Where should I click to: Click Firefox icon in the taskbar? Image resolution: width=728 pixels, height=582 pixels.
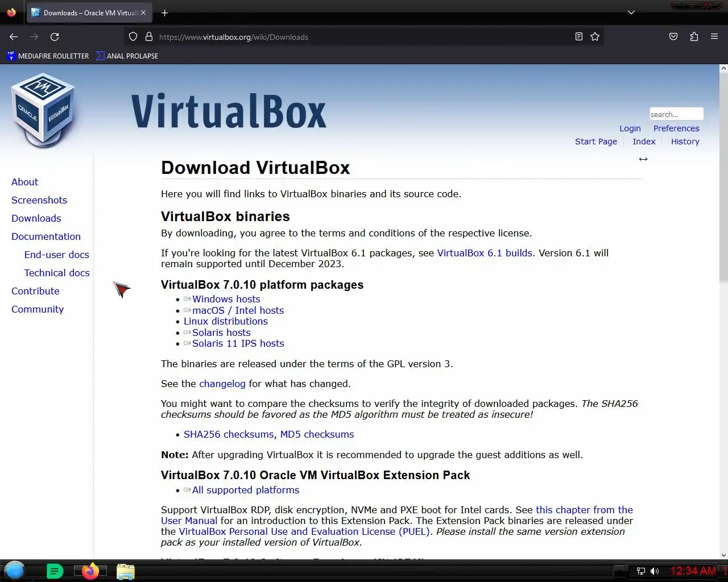pyautogui.click(x=90, y=571)
